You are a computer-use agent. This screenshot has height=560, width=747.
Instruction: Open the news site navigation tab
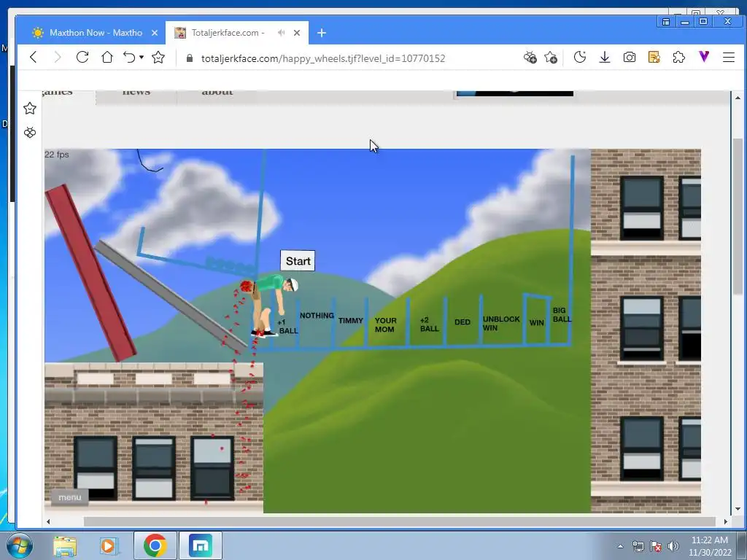[x=136, y=92]
